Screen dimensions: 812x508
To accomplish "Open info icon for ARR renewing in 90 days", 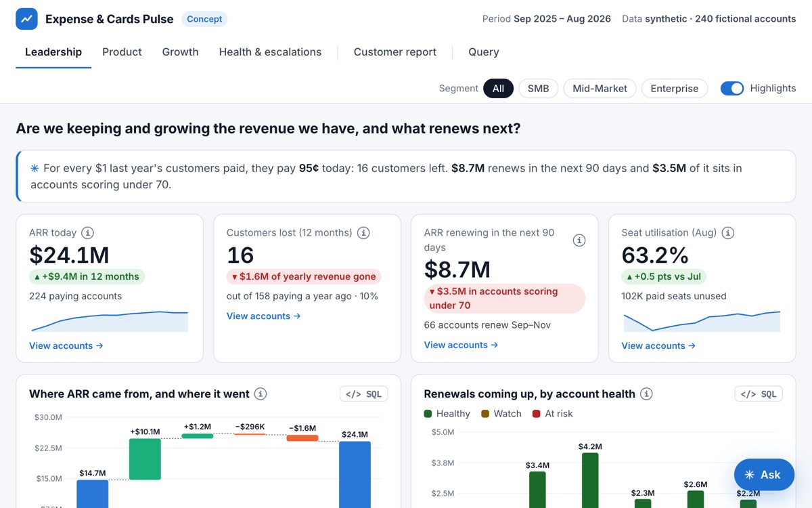I will 579,240.
